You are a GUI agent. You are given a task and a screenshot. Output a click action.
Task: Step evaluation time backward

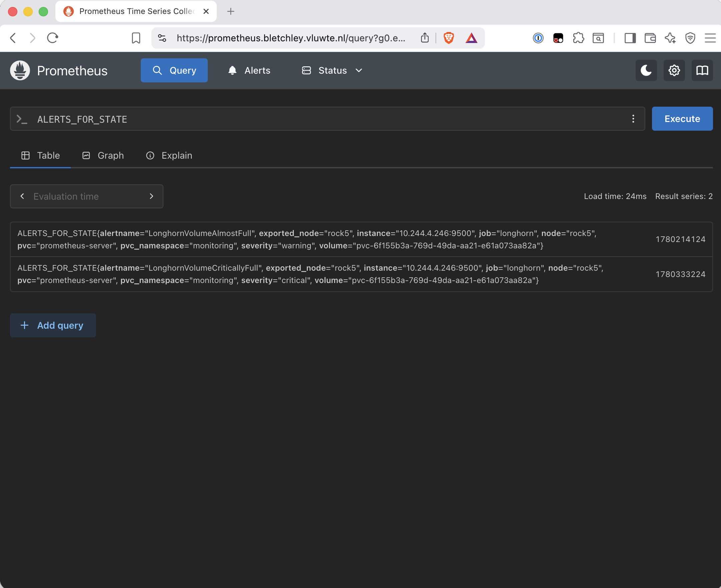point(22,196)
